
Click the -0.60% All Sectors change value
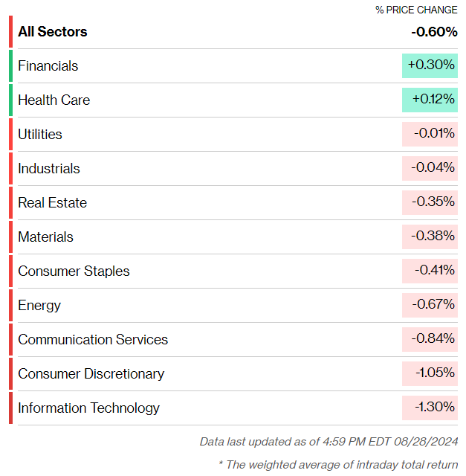[x=435, y=31]
